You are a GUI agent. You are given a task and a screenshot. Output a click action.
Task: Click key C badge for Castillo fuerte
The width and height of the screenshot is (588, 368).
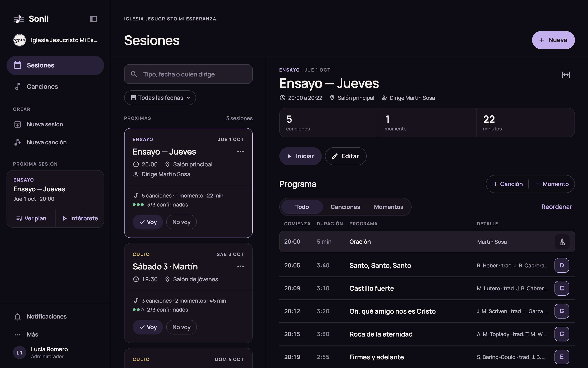[x=561, y=288]
